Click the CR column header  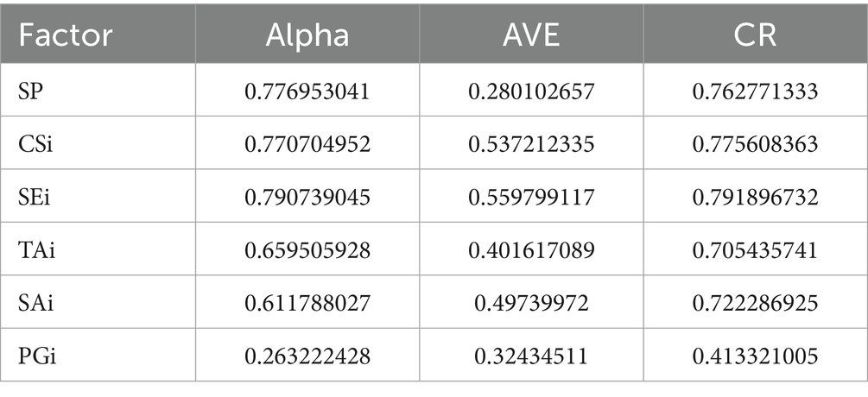click(x=756, y=36)
